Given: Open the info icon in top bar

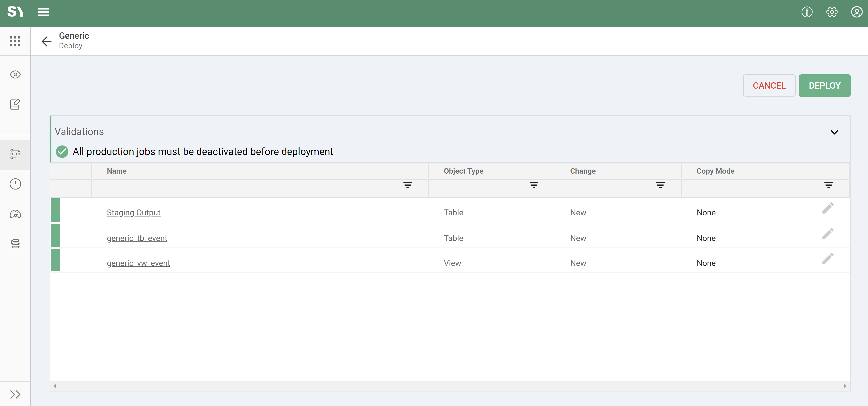Looking at the screenshot, I should [807, 12].
